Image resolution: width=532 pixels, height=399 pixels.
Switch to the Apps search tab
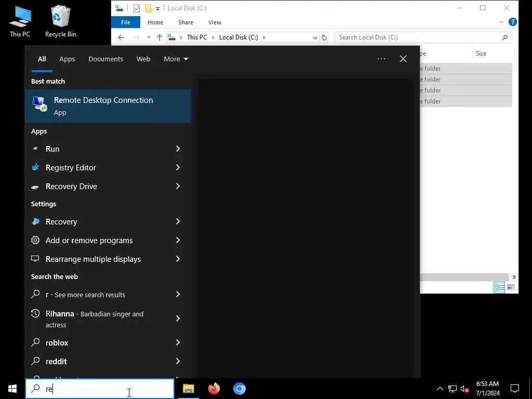[x=67, y=59]
